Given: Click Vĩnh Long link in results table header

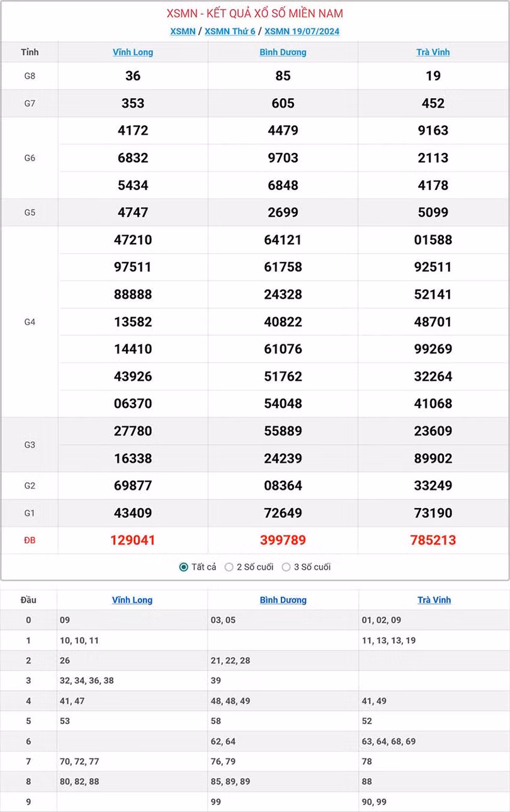Looking at the screenshot, I should pyautogui.click(x=133, y=52).
